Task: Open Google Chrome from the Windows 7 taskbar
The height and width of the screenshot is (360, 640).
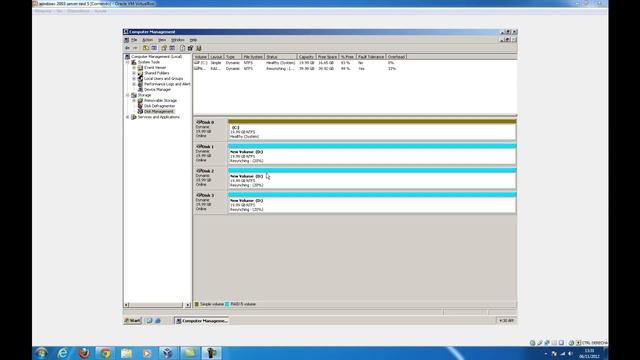Action: [x=105, y=353]
